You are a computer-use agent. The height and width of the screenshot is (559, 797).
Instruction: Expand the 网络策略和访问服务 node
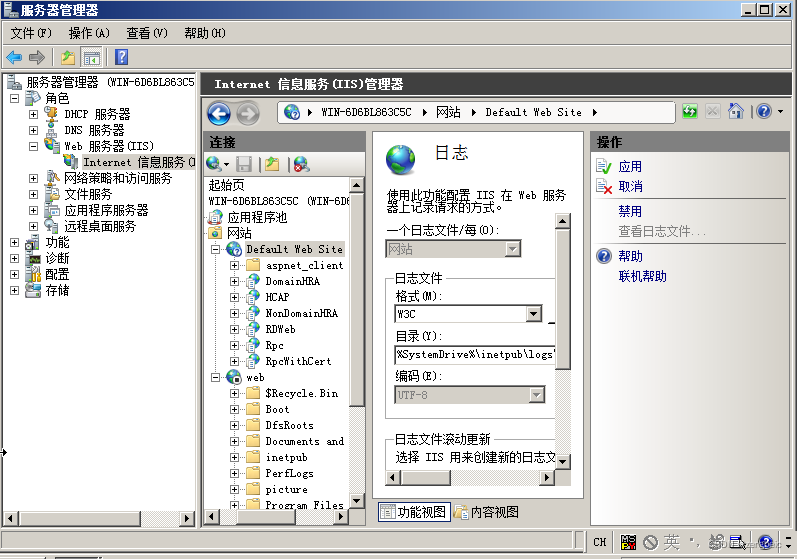33,178
